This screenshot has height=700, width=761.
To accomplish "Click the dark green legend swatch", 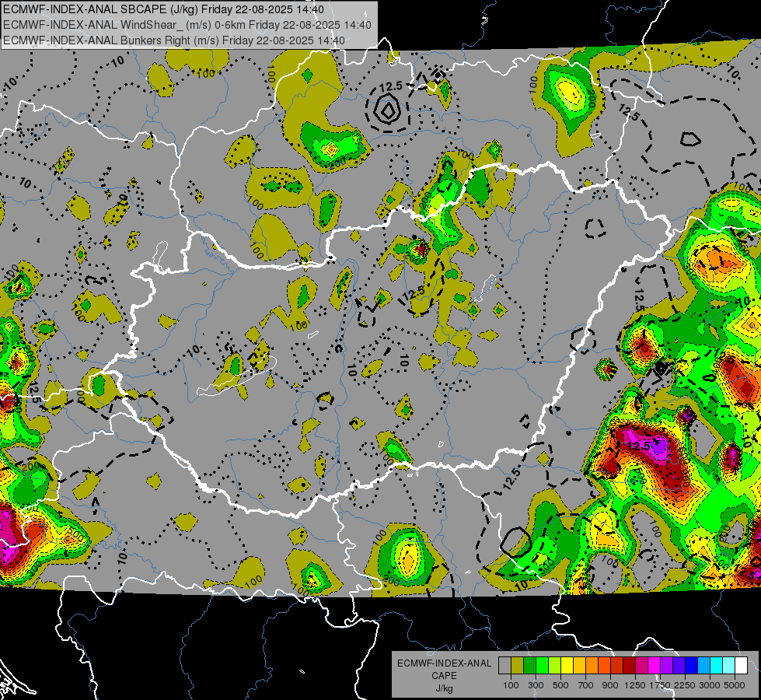I will coord(529,665).
